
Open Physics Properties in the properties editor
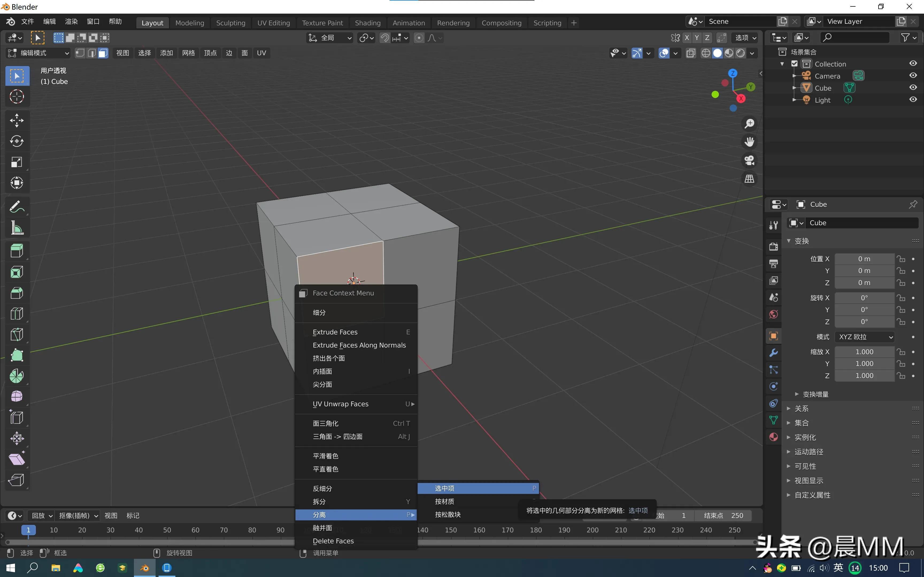coord(773,386)
